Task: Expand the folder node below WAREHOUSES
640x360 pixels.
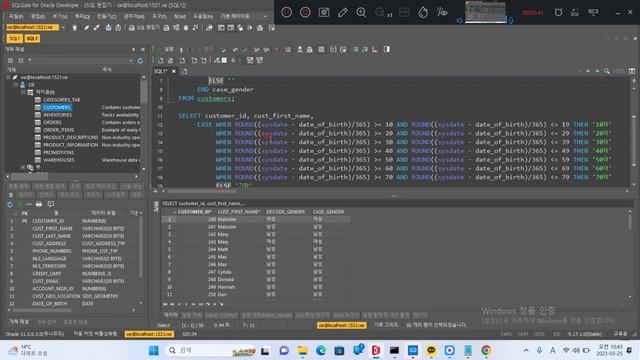Action: [x=23, y=167]
